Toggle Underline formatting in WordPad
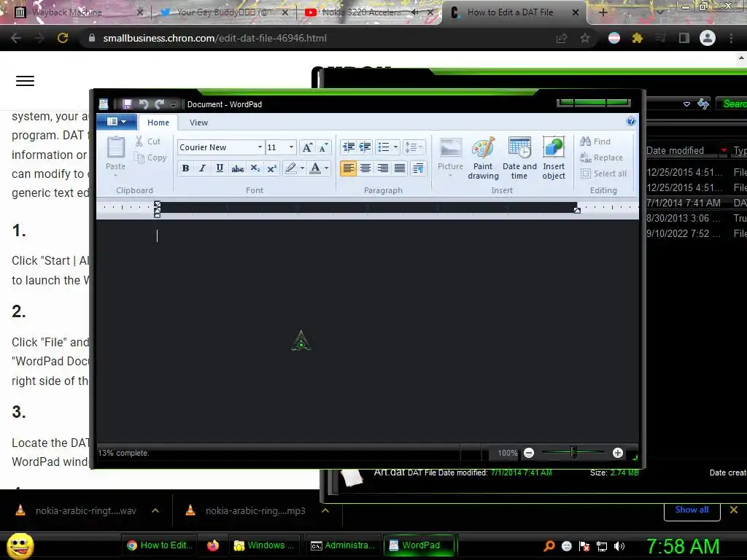 point(220,168)
